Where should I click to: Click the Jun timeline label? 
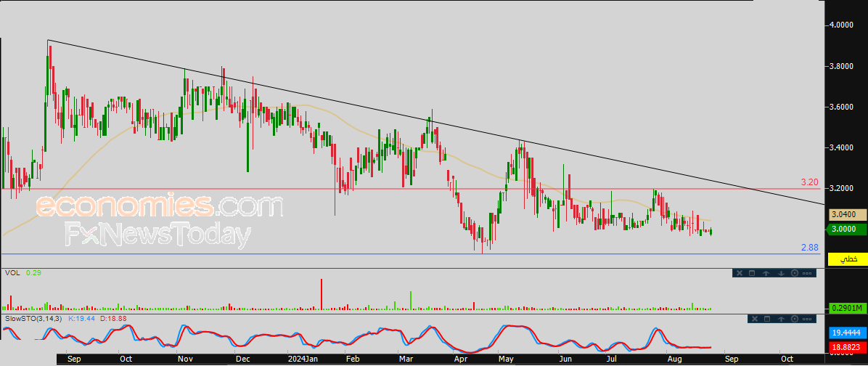coord(565,359)
